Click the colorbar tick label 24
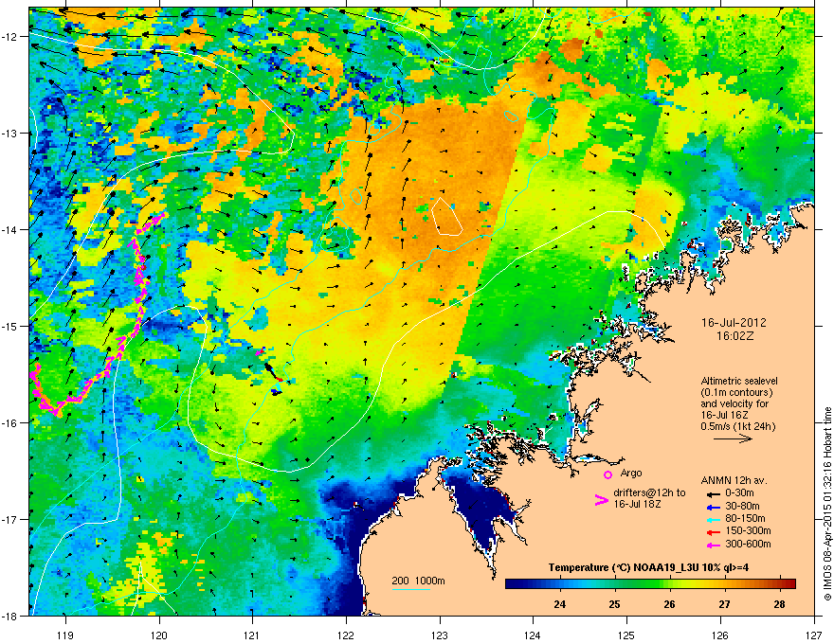The image size is (834, 644). tap(559, 604)
